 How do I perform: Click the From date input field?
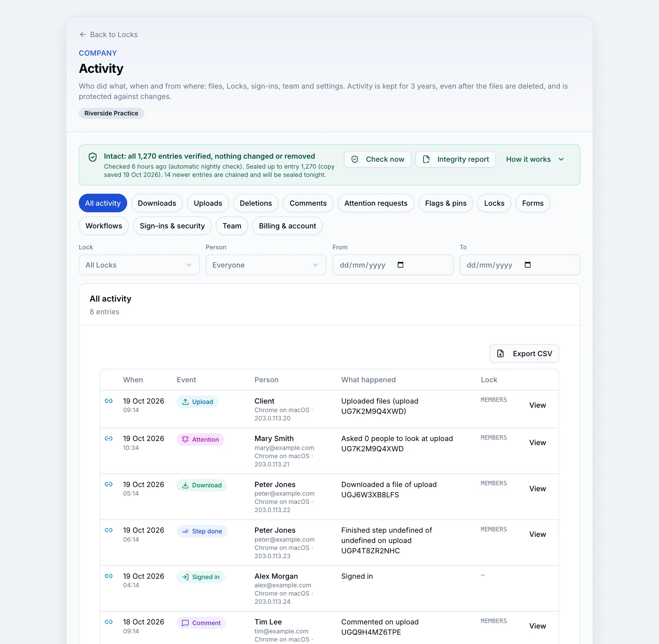coord(393,265)
